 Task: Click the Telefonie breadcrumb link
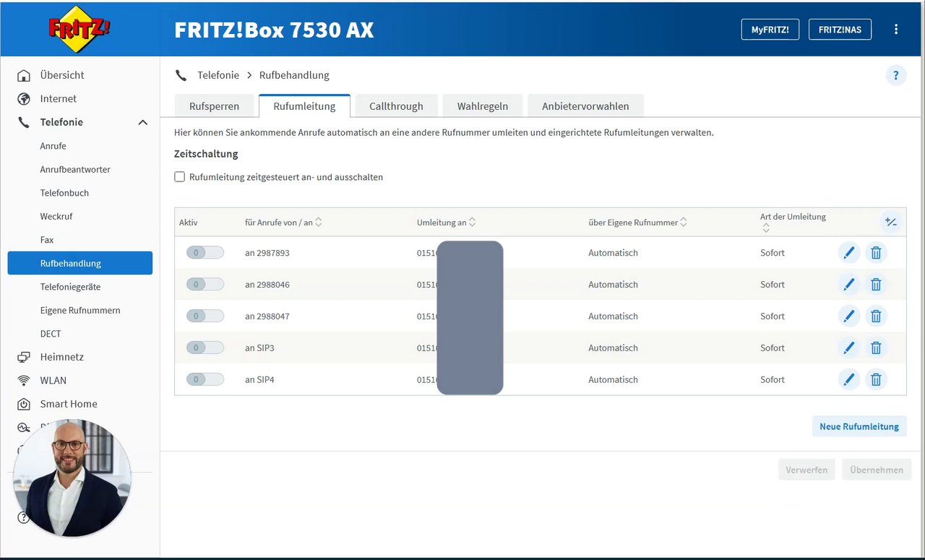click(x=218, y=75)
